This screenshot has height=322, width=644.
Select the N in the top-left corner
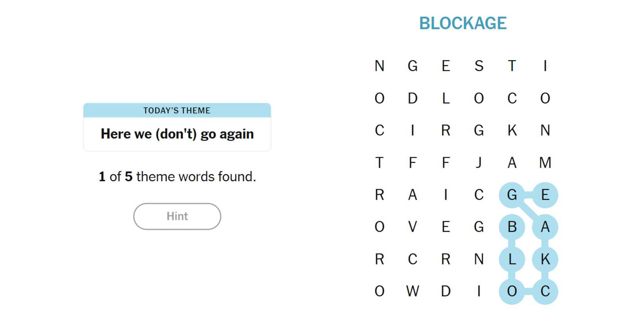click(379, 66)
